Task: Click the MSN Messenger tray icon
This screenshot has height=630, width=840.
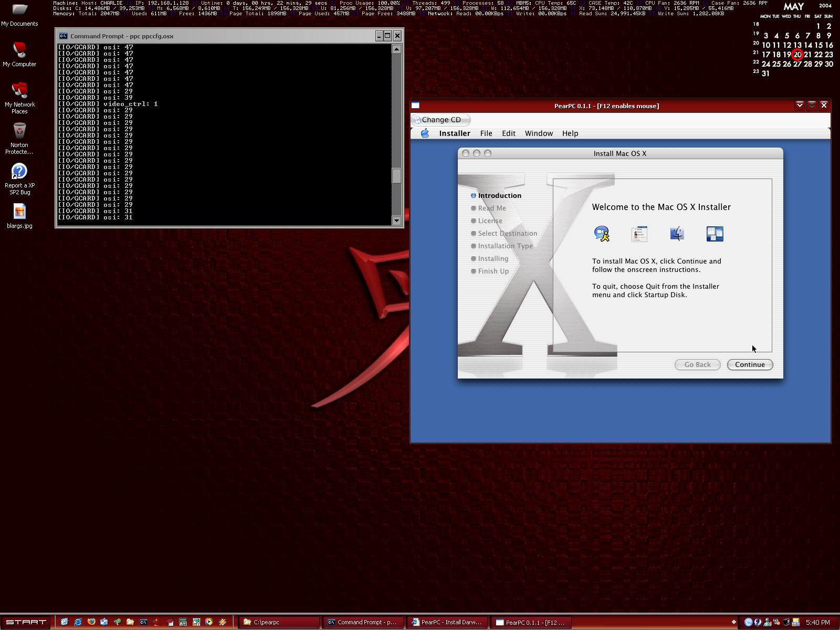Action: pyautogui.click(x=767, y=622)
